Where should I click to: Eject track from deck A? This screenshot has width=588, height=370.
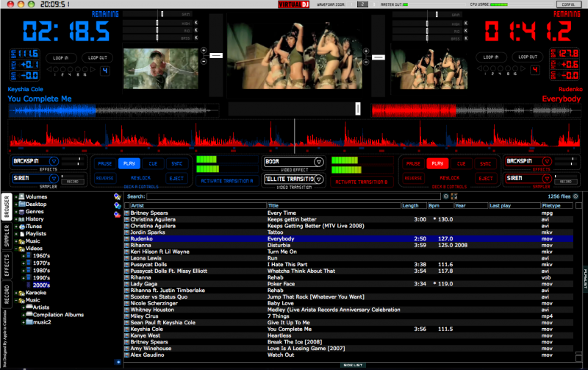pyautogui.click(x=176, y=179)
